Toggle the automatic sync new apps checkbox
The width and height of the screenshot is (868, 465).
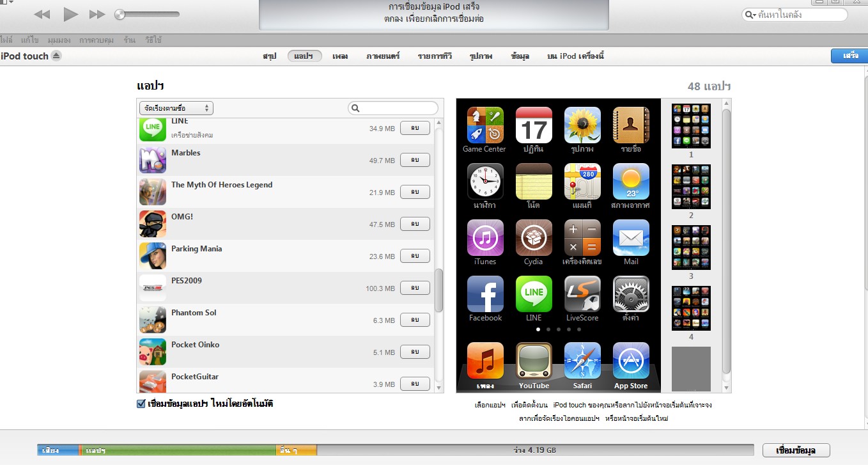coord(141,404)
